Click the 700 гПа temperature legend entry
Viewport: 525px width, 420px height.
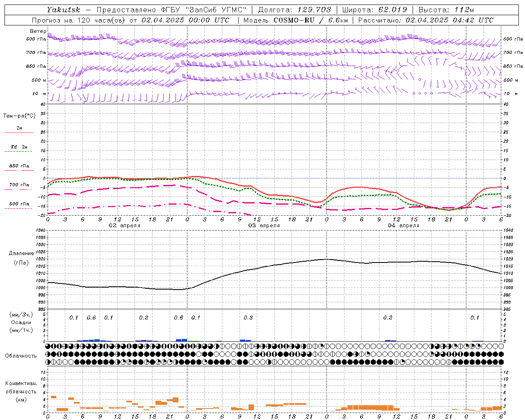click(19, 185)
